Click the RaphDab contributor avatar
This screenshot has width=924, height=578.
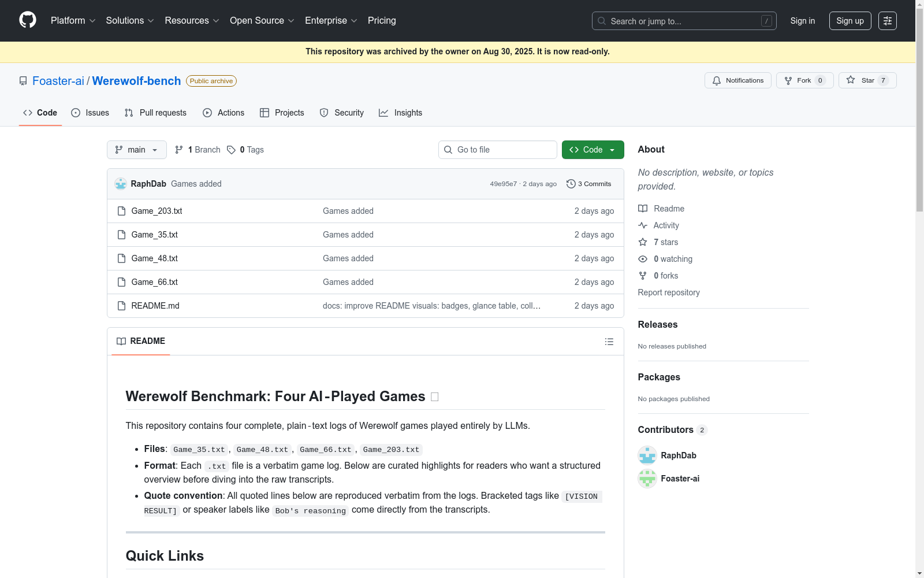(647, 455)
